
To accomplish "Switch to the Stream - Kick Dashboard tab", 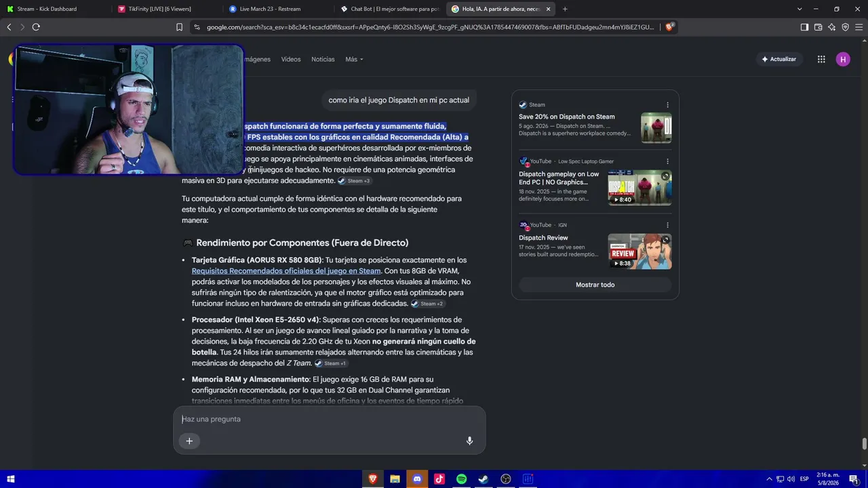I will click(56, 9).
